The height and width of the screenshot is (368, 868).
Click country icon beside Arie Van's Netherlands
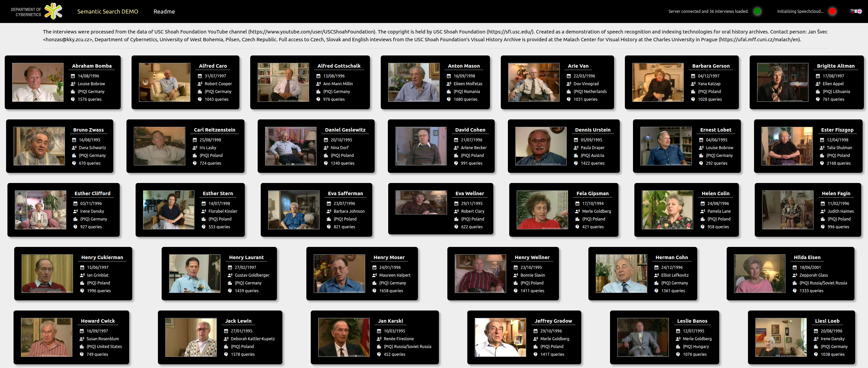568,92
